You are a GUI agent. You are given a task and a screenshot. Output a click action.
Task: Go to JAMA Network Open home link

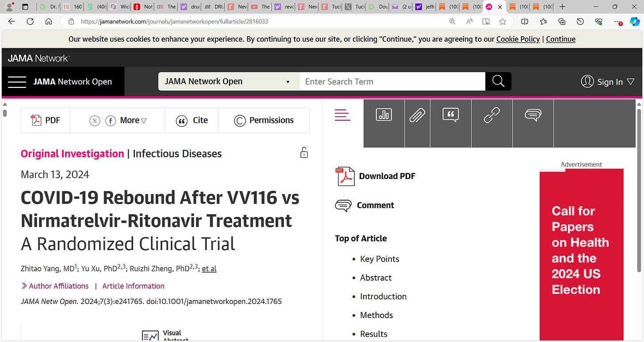(x=73, y=82)
